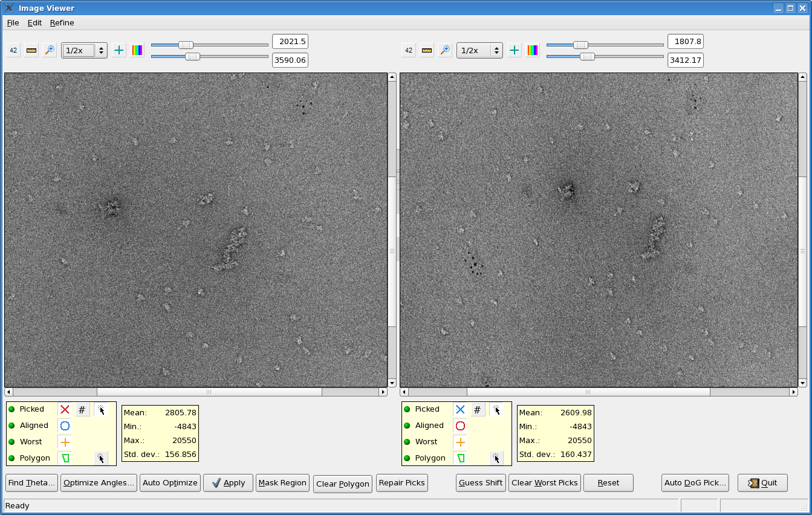Open the right image 1/2x zoom dropdown
This screenshot has width=812, height=515.
pos(479,50)
